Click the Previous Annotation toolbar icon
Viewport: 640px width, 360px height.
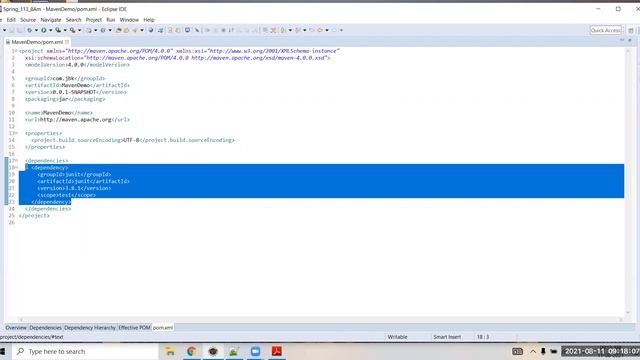click(298, 30)
